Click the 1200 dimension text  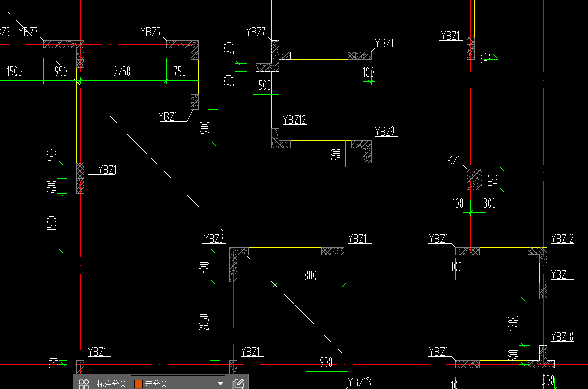514,323
